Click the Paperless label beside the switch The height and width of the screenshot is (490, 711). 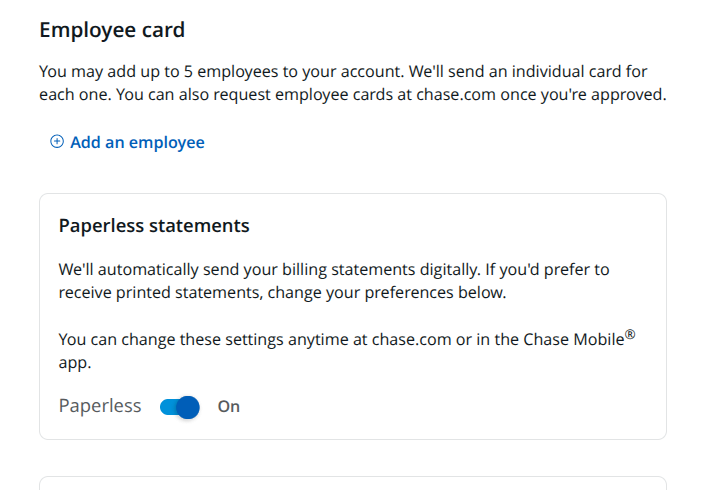(x=100, y=406)
